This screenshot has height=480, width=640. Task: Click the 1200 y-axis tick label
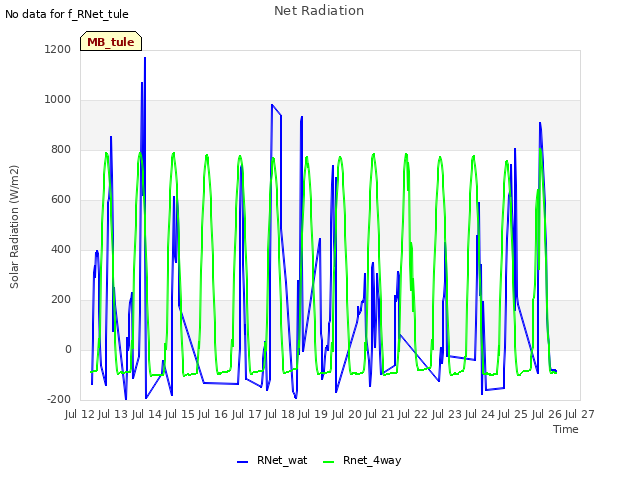click(x=58, y=49)
